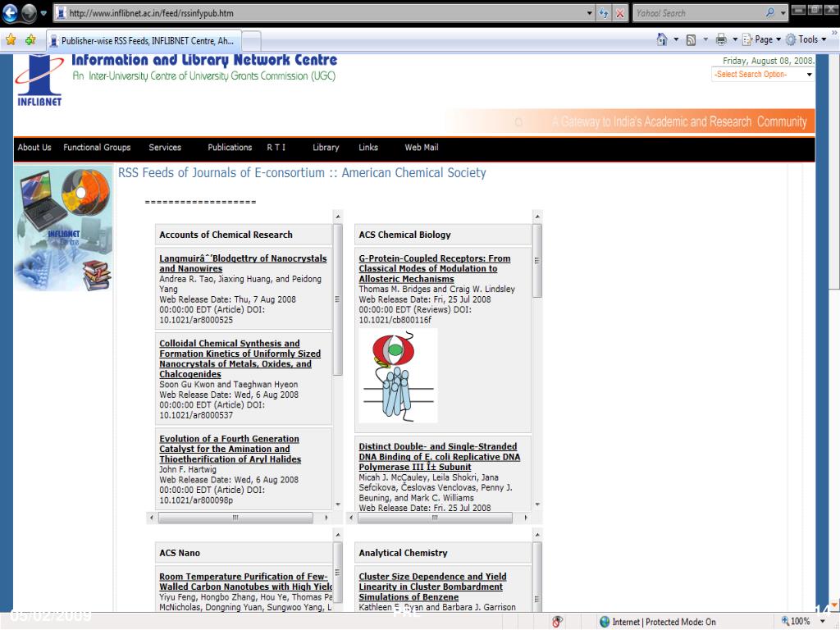Click up arrow of Accounts of Chemical Research scrollbar
Screen dimensions: 840x630
point(338,217)
